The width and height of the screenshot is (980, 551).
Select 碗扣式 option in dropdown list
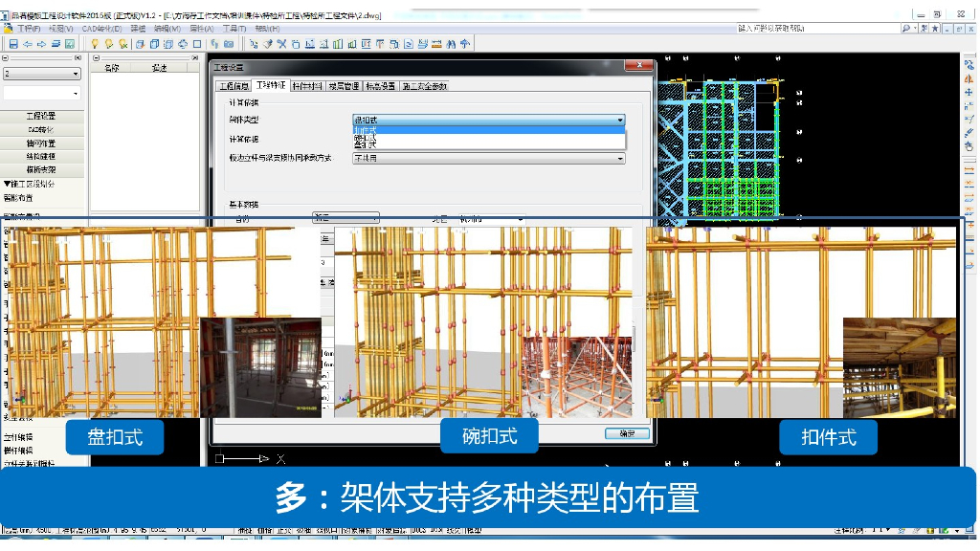(x=489, y=138)
